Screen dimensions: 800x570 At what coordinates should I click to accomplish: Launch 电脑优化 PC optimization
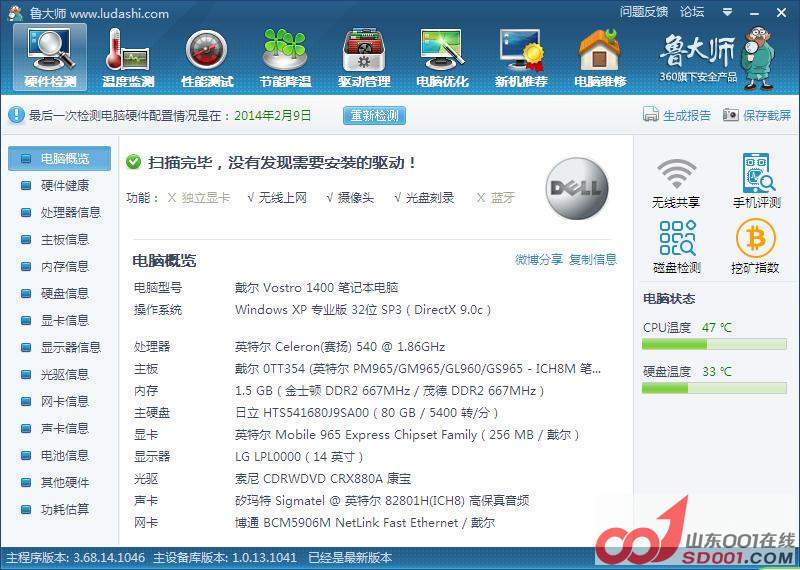coord(441,57)
